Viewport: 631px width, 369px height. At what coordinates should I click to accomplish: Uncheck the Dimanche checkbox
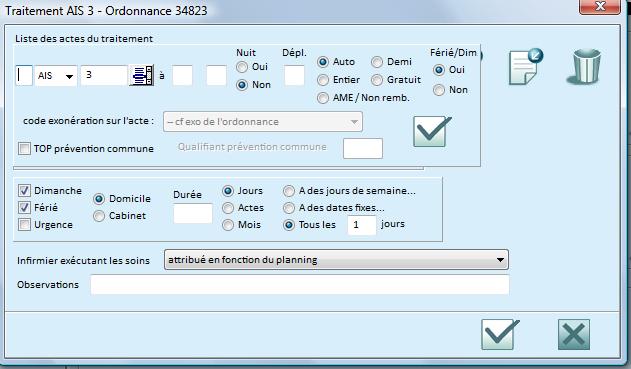pyautogui.click(x=24, y=190)
